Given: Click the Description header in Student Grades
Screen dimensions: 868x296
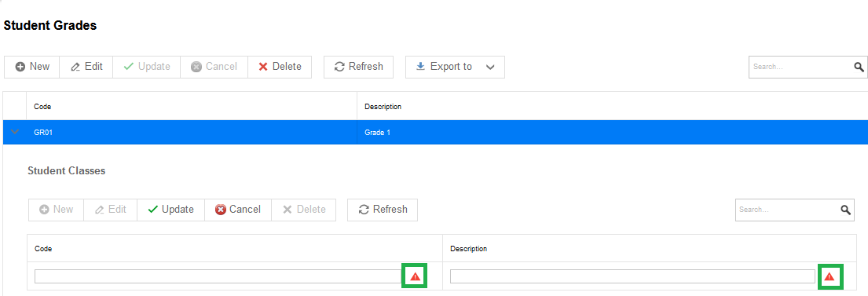Looking at the screenshot, I should [383, 106].
